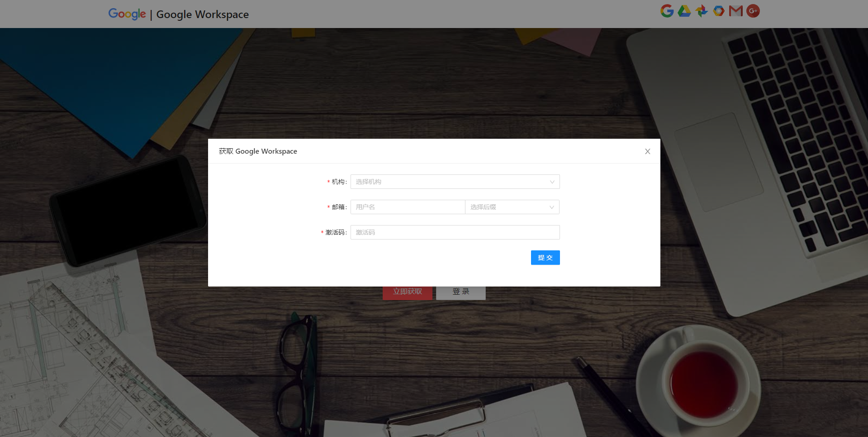Click the 激活码 input field

(x=455, y=232)
